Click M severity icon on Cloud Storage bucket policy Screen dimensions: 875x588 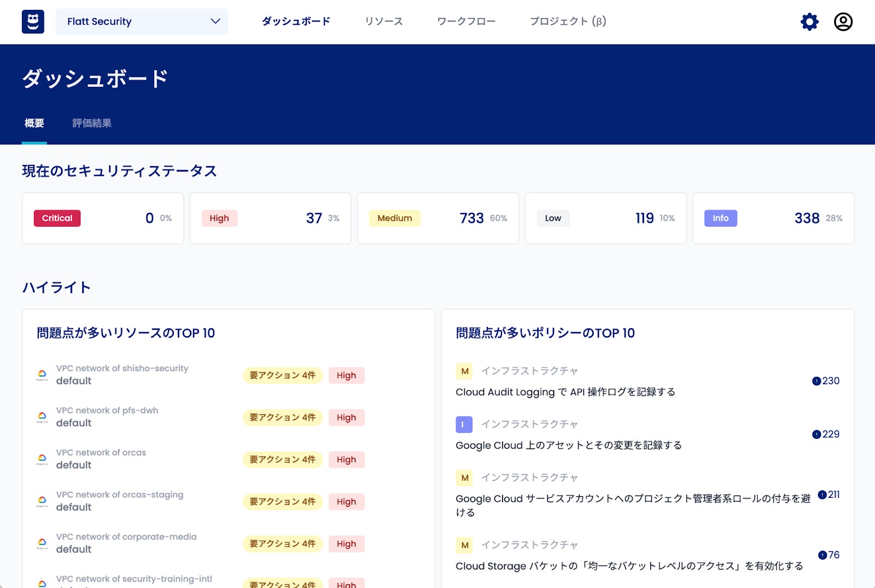464,545
